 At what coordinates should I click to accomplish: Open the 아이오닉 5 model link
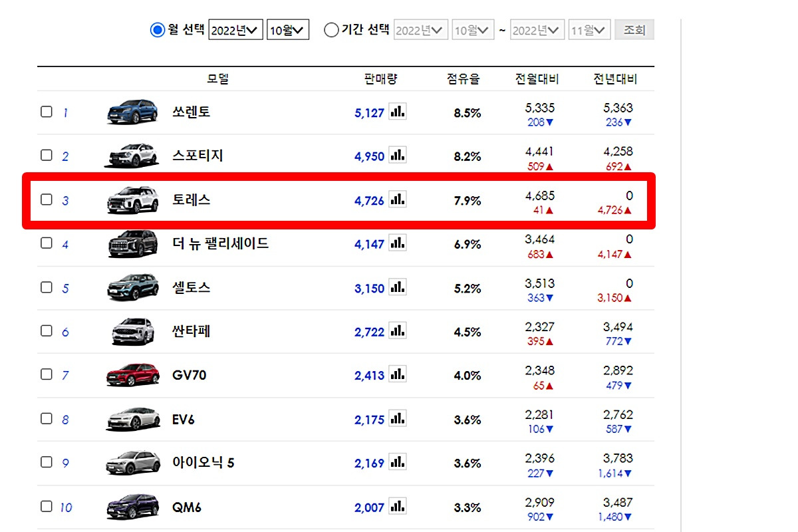pyautogui.click(x=203, y=463)
